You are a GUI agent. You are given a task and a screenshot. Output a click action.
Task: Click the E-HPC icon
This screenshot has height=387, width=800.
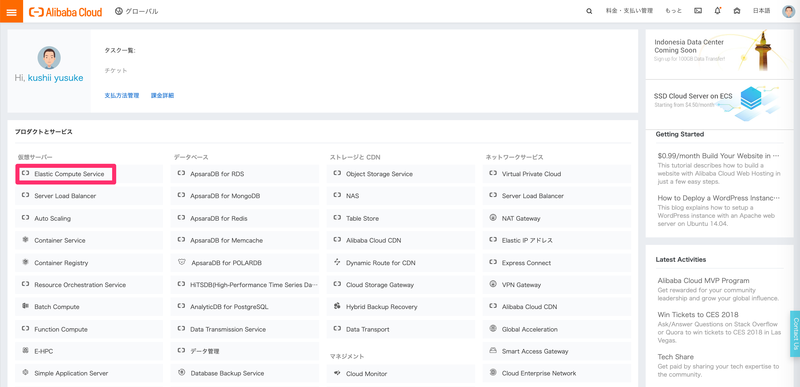tap(25, 351)
